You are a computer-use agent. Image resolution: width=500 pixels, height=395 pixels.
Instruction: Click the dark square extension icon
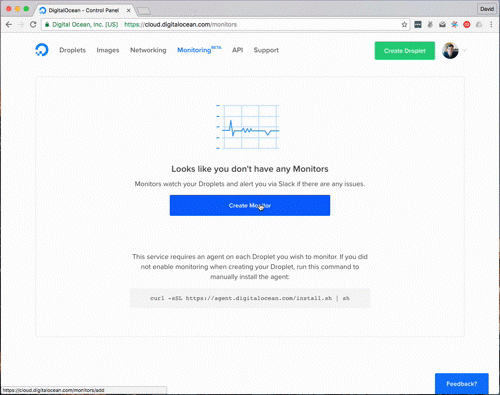(x=418, y=24)
